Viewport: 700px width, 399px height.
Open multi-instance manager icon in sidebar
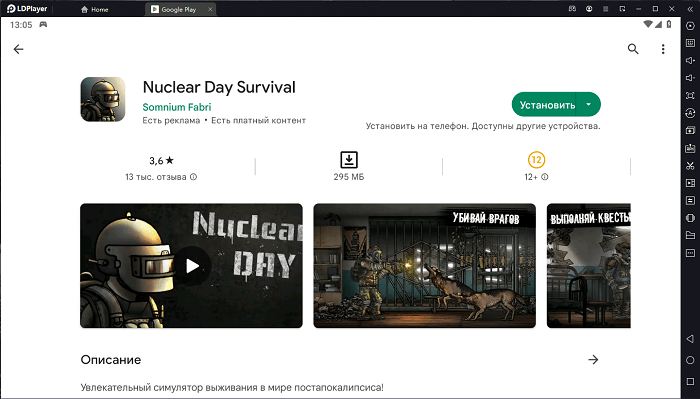pos(690,130)
